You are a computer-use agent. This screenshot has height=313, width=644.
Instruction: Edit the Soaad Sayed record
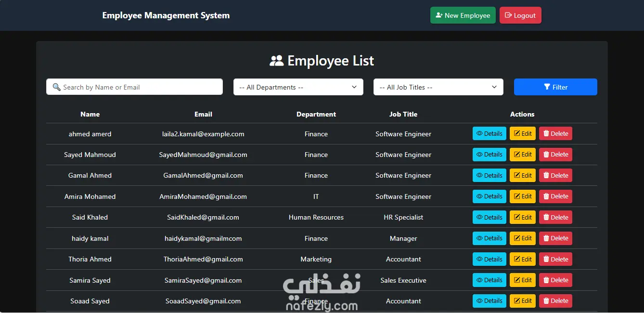pos(523,301)
